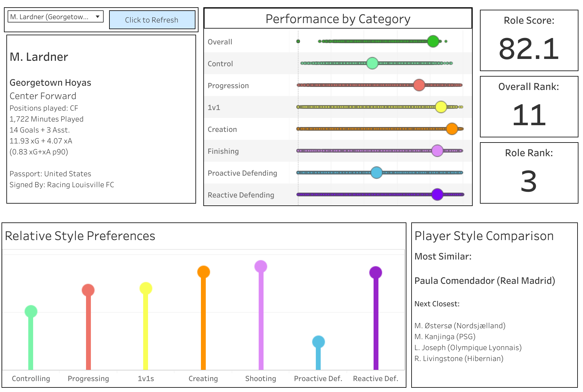583x392 pixels.
Task: Click the red Progressing lollipop head
Action: [88, 290]
